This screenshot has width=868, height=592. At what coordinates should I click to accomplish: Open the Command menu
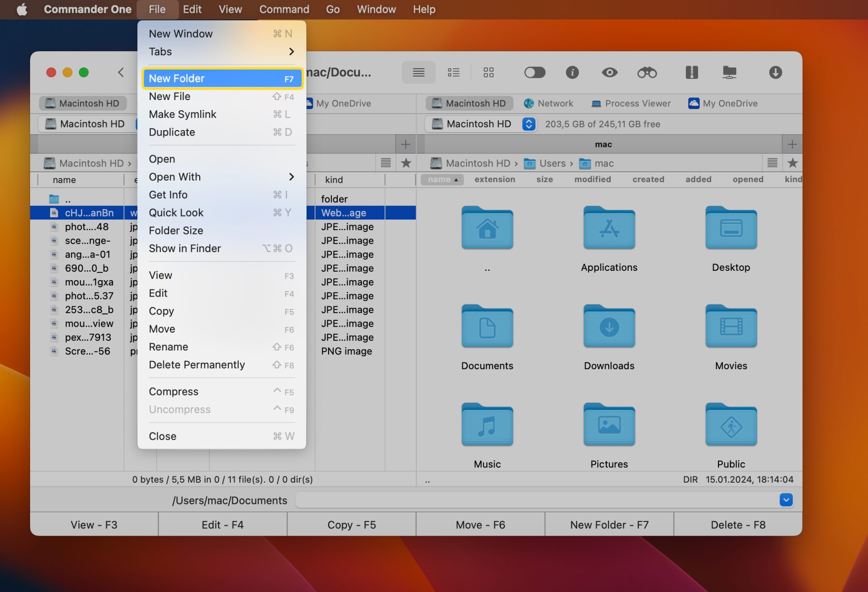pyautogui.click(x=284, y=9)
